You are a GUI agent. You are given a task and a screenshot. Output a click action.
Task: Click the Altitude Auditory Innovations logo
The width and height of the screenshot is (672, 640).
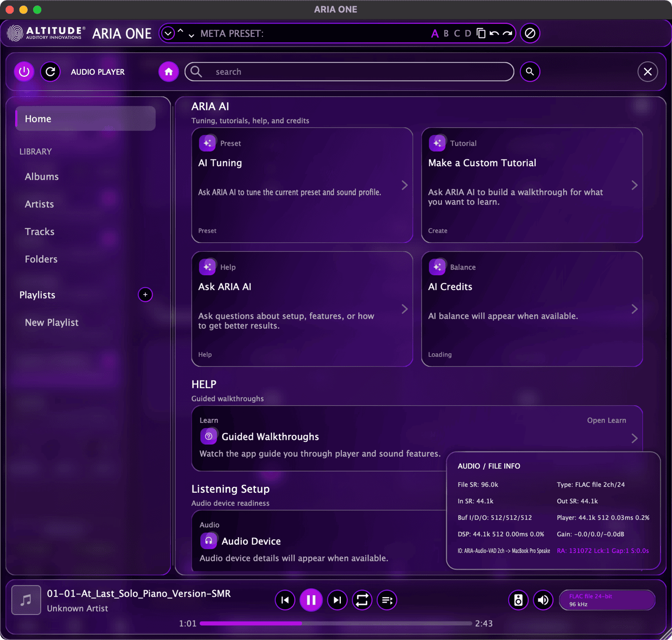47,33
